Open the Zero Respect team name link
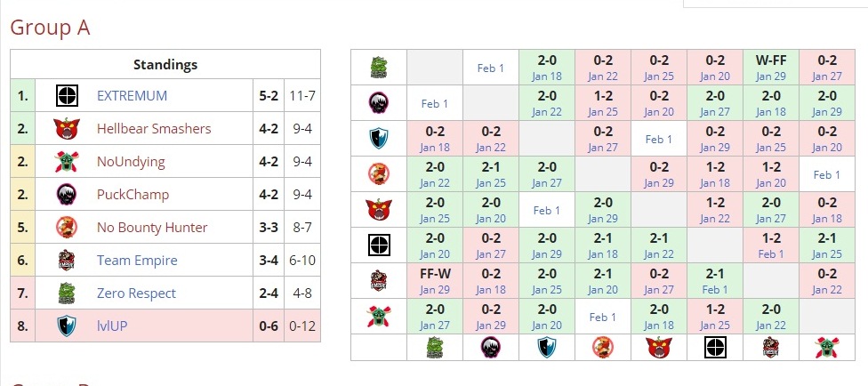This screenshot has height=386, width=868. click(136, 294)
